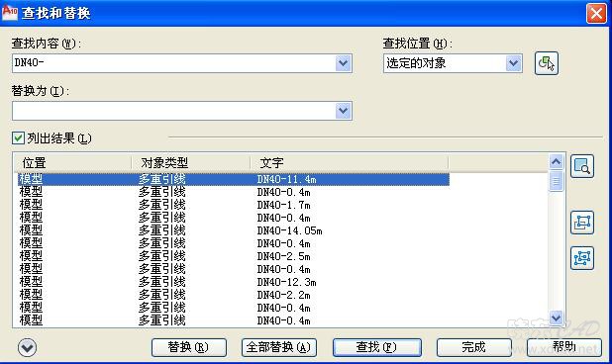Click the create selection set (all) icon

coord(582,258)
